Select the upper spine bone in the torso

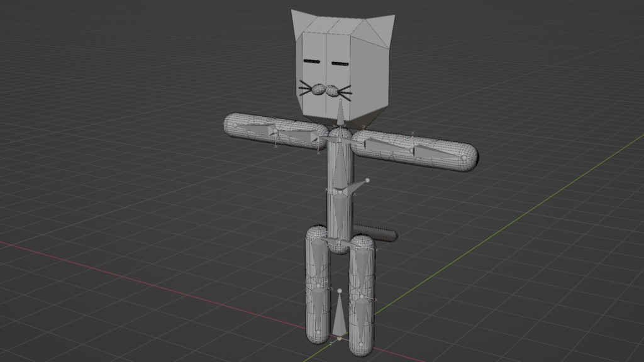pyautogui.click(x=340, y=165)
